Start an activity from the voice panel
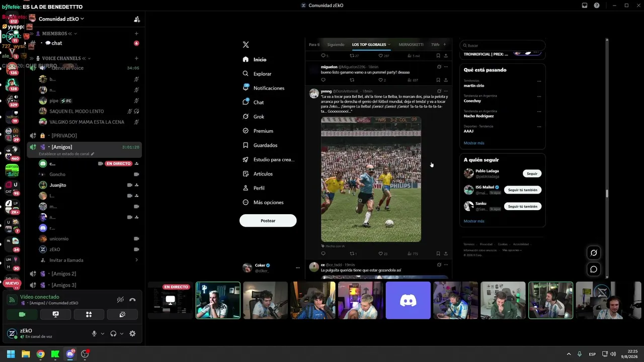The height and width of the screenshot is (362, 644). coord(89,314)
